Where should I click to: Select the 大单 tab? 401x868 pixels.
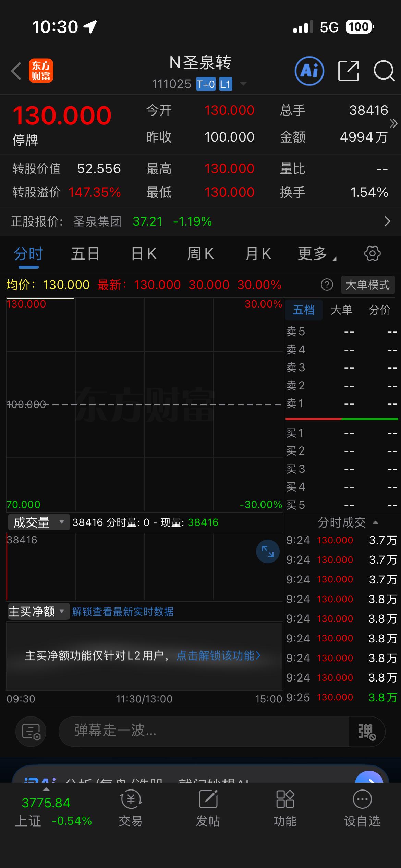(x=341, y=310)
